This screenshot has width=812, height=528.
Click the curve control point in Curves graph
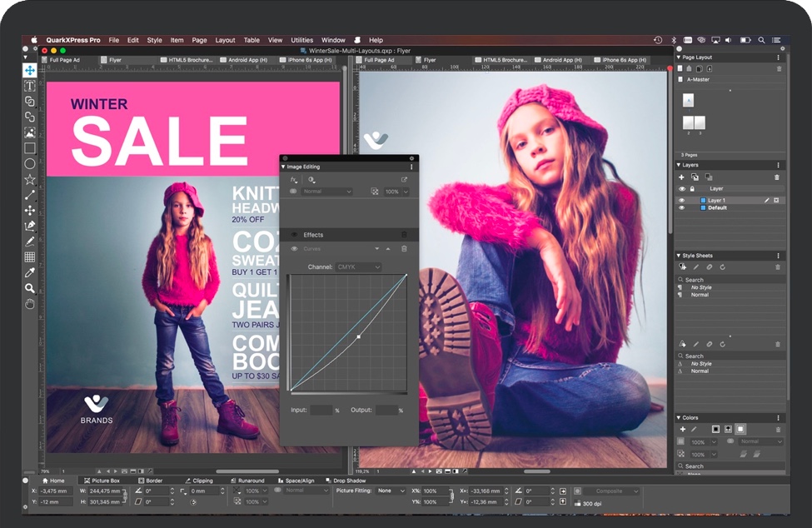(x=359, y=336)
